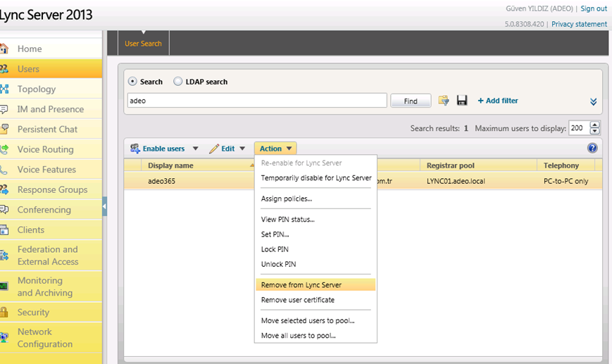Screen dimensions: 612x364
Task: Click the Enable users icon
Action: [x=135, y=149]
